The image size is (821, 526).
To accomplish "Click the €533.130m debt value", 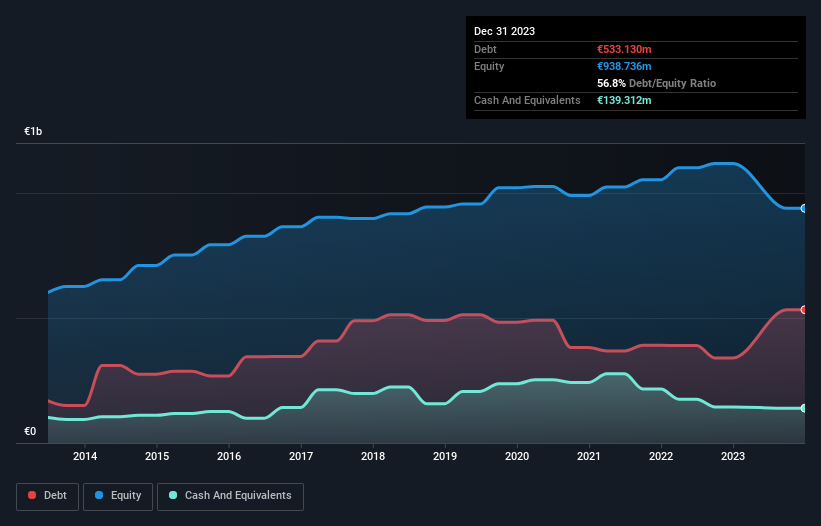I will [x=624, y=49].
